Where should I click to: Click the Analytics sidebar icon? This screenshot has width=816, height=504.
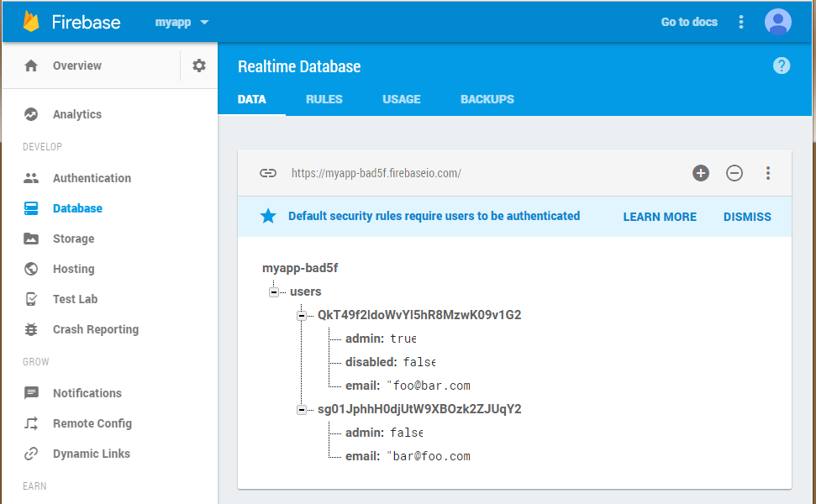point(31,114)
